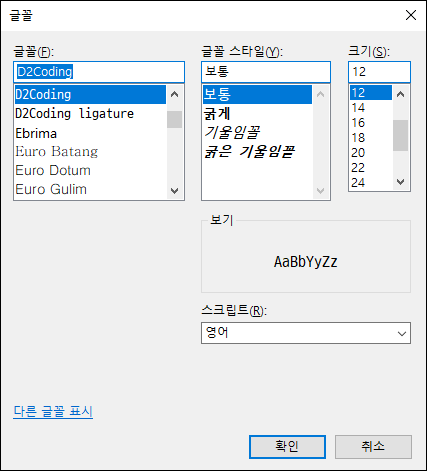The image size is (427, 471).
Task: Select font size 24
Action: click(371, 183)
